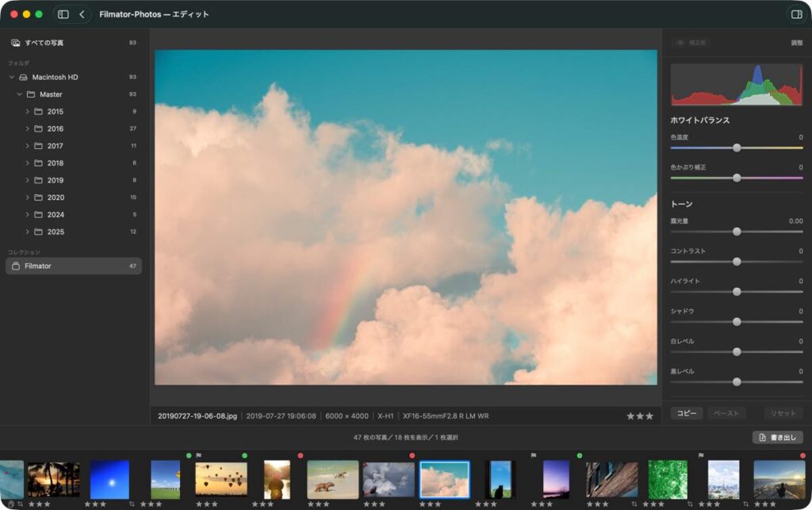The height and width of the screenshot is (510, 812).
Task: Click the star rating under the palm trees thumbnail
Action: (x=40, y=504)
